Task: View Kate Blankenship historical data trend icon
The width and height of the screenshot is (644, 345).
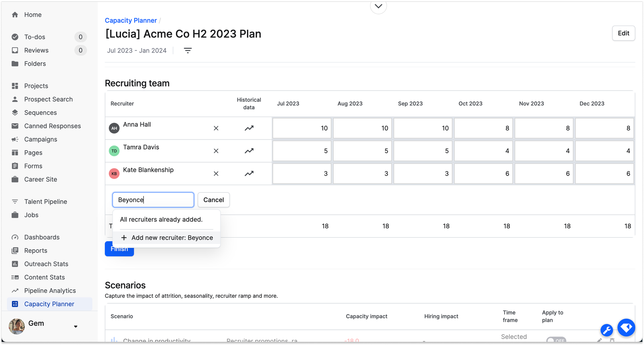Action: [249, 174]
